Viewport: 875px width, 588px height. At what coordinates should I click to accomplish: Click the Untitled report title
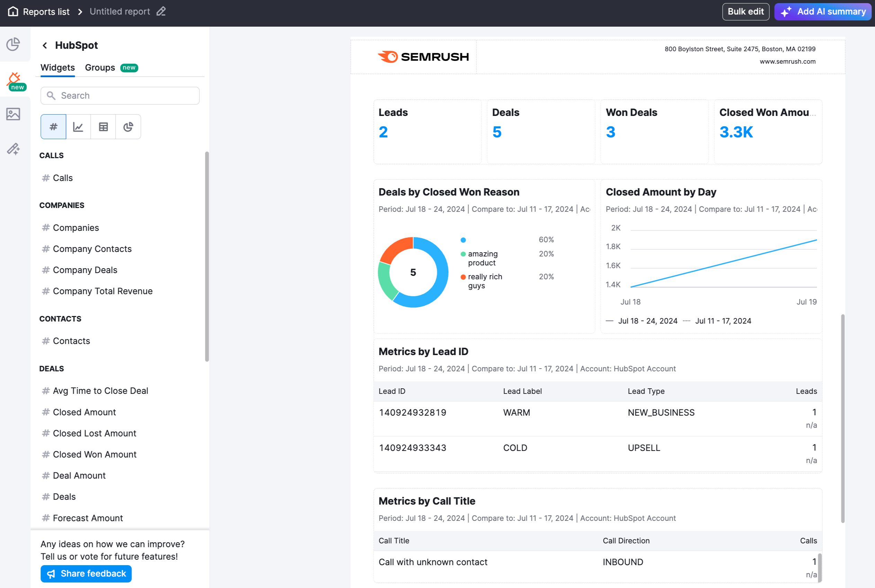point(120,12)
